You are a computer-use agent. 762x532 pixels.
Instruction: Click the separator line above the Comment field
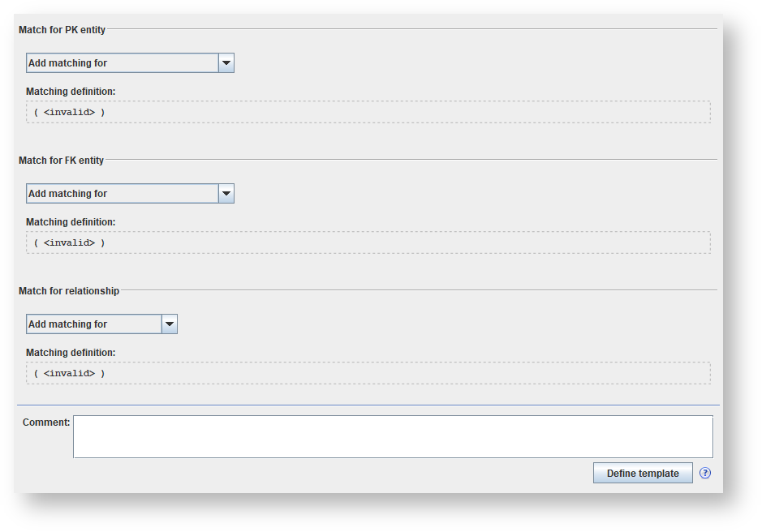tap(368, 405)
